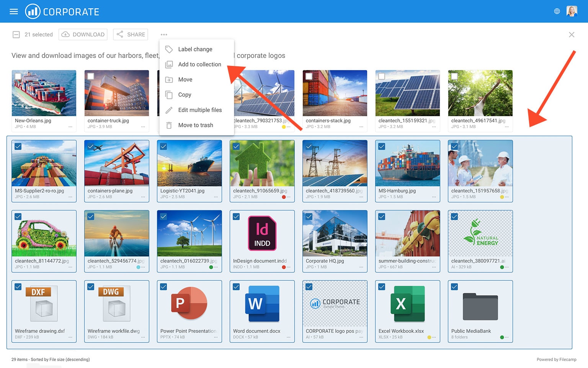Open the Word document file icon
Viewport: 588px width, 368px height.
click(262, 304)
